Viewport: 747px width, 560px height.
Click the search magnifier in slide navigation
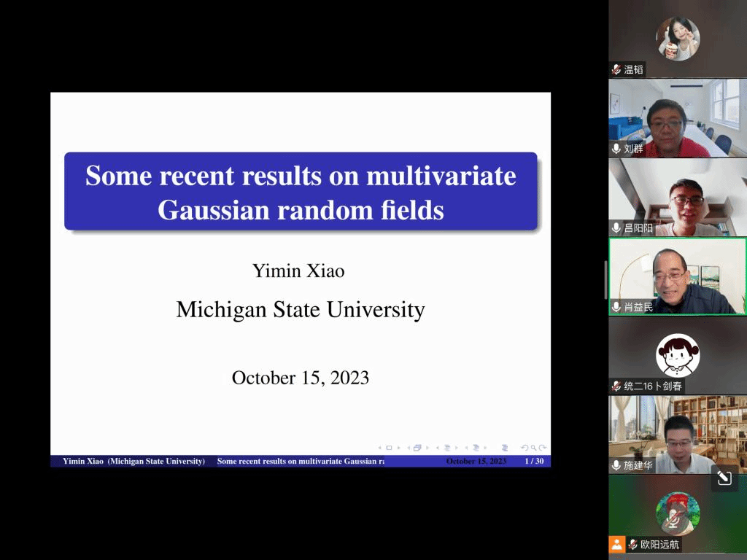534,448
